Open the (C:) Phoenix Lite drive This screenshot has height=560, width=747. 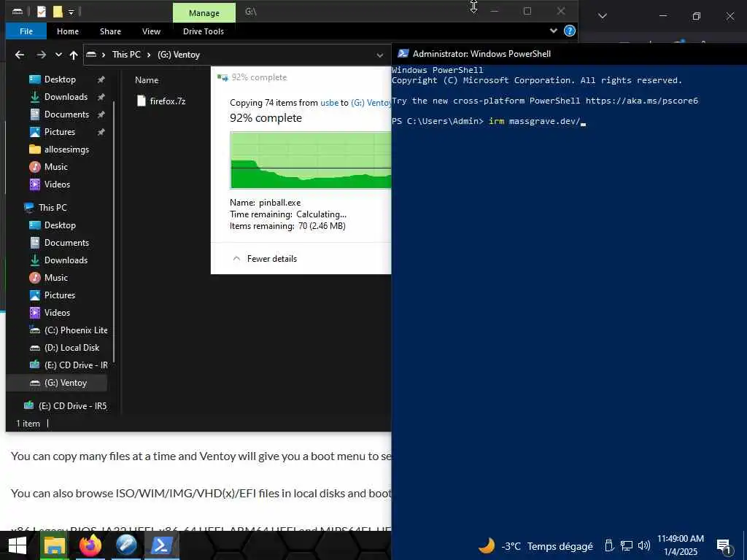pos(75,330)
